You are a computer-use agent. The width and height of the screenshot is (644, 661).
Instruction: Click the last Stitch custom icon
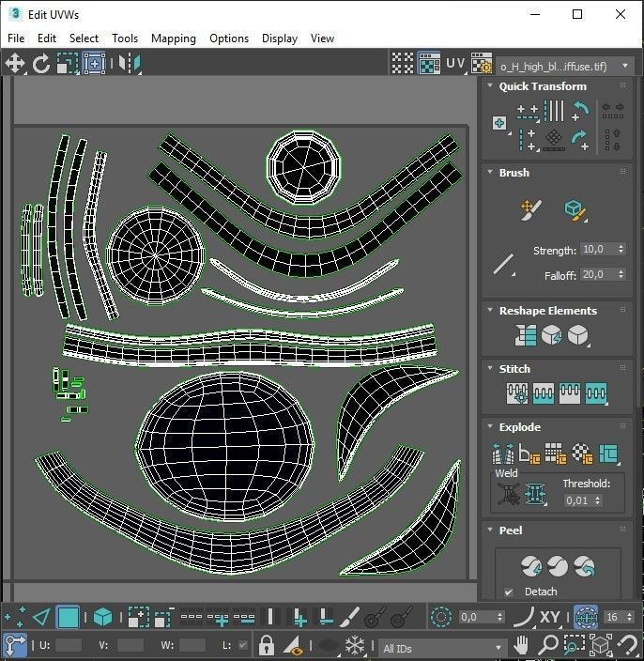(x=596, y=393)
